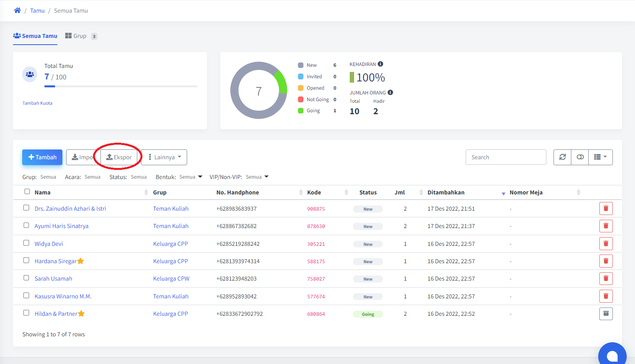Select checkbox for Hardana Siregar
The width and height of the screenshot is (635, 364).
point(26,260)
